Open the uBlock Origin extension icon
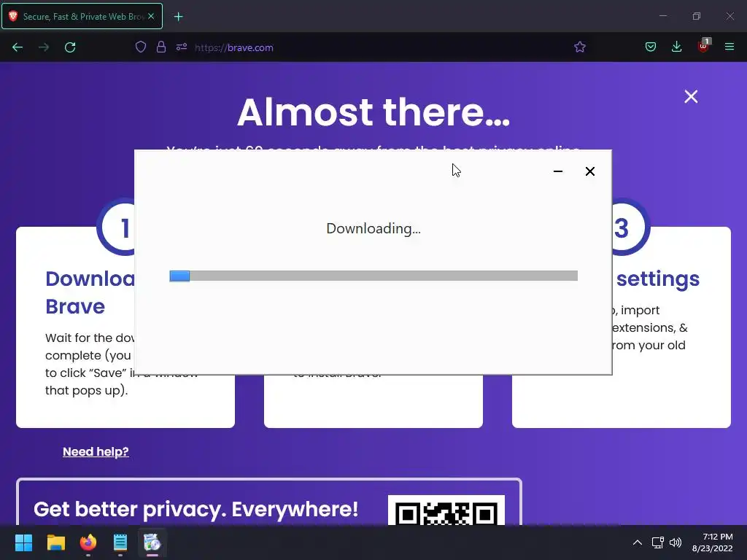 tap(703, 46)
